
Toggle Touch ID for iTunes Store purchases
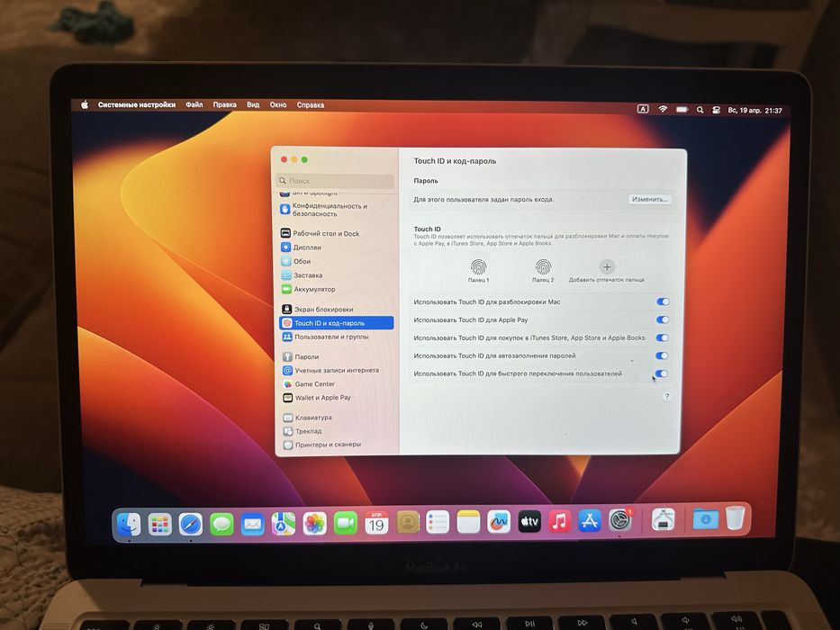662,337
